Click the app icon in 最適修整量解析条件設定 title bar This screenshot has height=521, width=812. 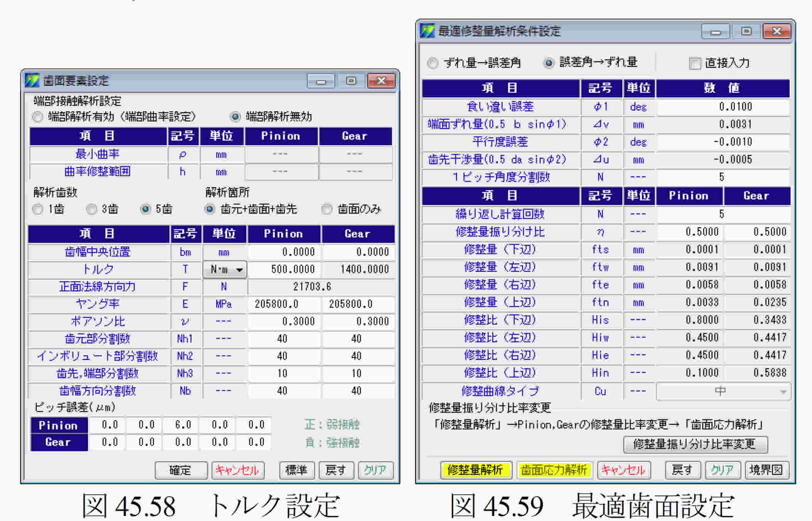[427, 31]
